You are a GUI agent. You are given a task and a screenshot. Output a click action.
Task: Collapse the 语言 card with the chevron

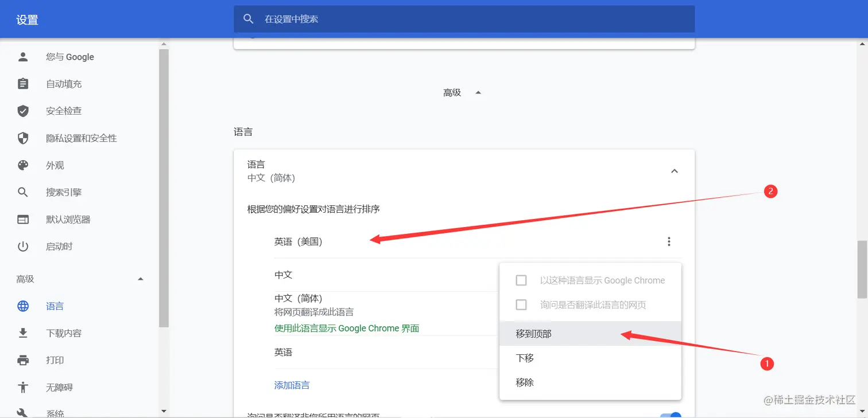coord(675,171)
